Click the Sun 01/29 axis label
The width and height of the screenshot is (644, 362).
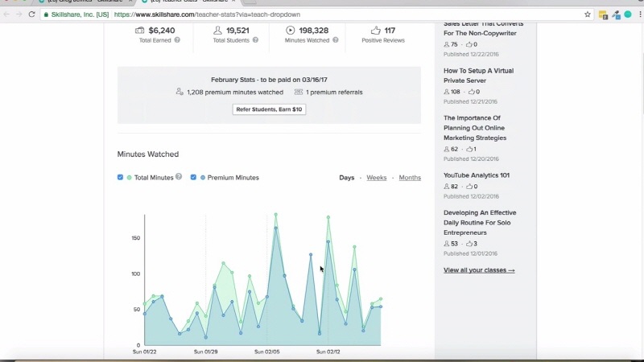tap(206, 352)
